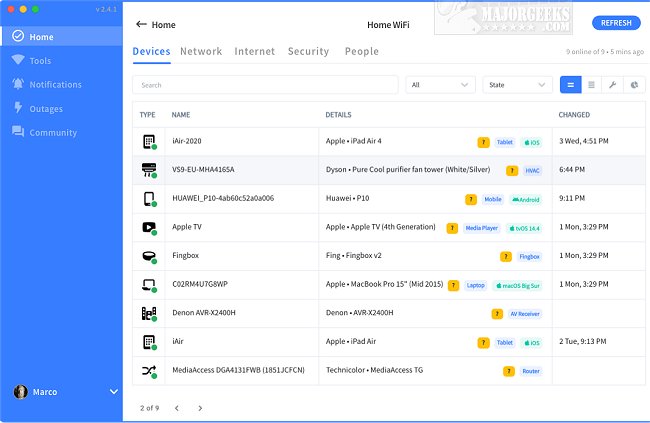The width and height of the screenshot is (650, 423).
Task: Click the '3 Wed, 4:51 PM' changed time
Action: pos(584,141)
